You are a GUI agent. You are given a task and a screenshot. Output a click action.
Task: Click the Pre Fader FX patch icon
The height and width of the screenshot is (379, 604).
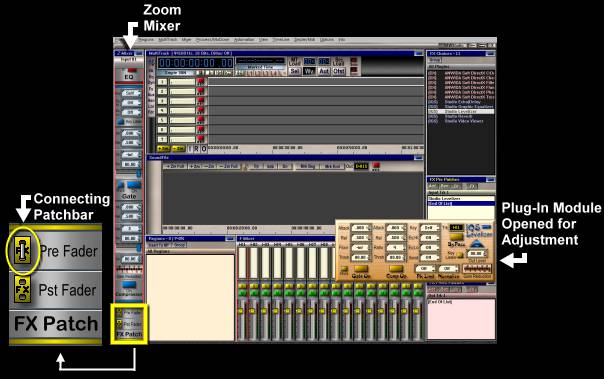[x=22, y=250]
